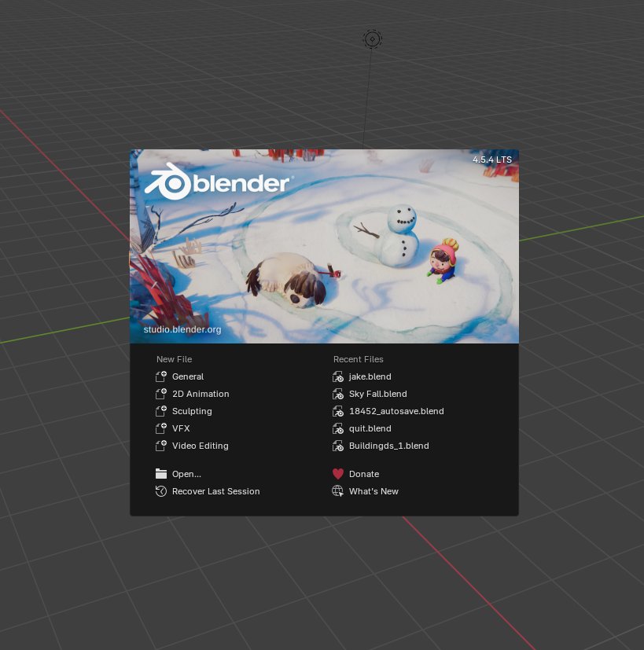Click the recover clock icon

click(x=161, y=491)
